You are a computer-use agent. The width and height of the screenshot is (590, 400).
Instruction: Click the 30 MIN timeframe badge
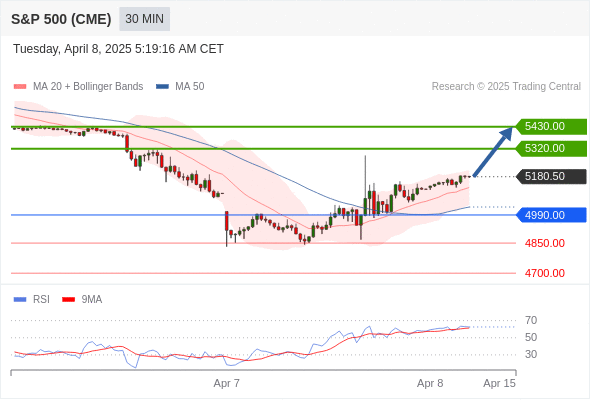[x=144, y=19]
